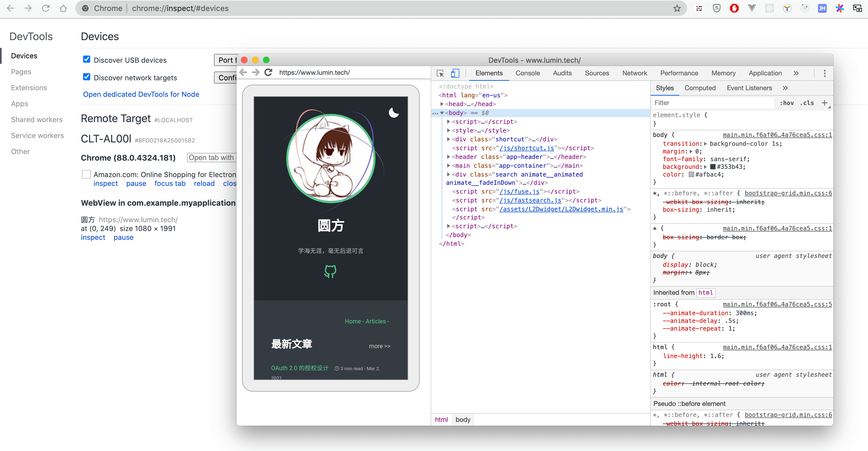The width and height of the screenshot is (868, 451).
Task: Toggle the screencast device icon
Action: click(x=455, y=73)
